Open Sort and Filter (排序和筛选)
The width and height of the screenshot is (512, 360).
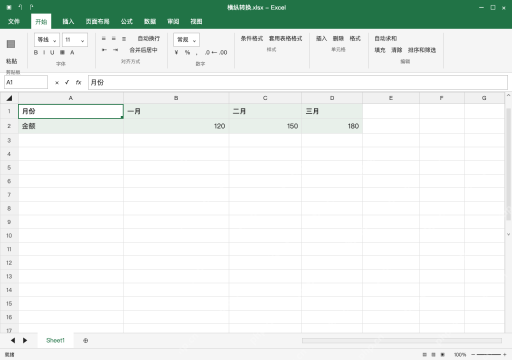click(422, 50)
